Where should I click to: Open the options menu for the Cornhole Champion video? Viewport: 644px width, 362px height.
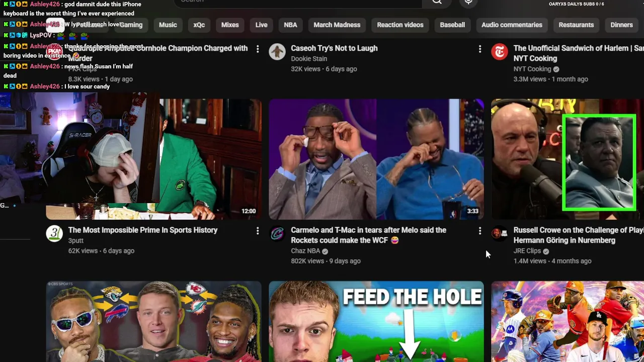point(258,49)
